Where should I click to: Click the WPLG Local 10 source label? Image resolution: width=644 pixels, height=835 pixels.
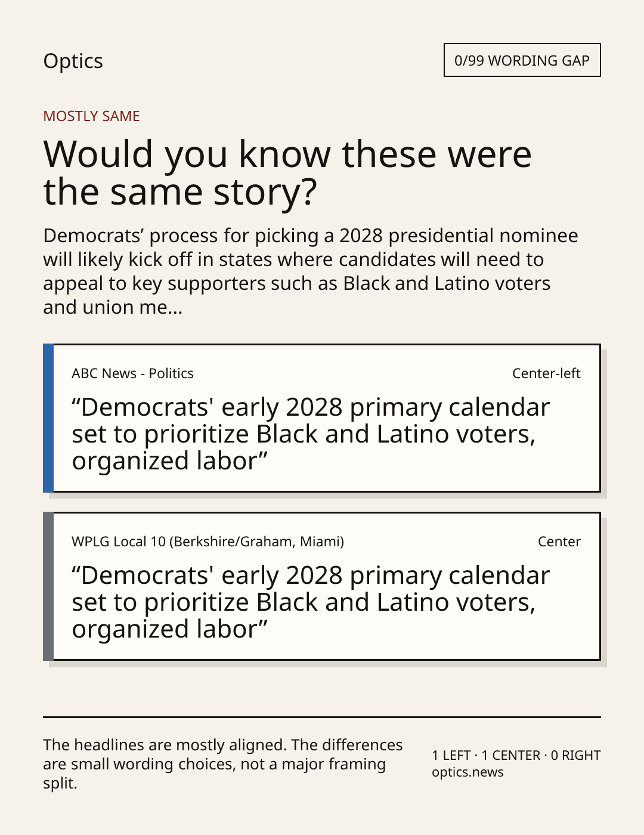pyautogui.click(x=208, y=542)
